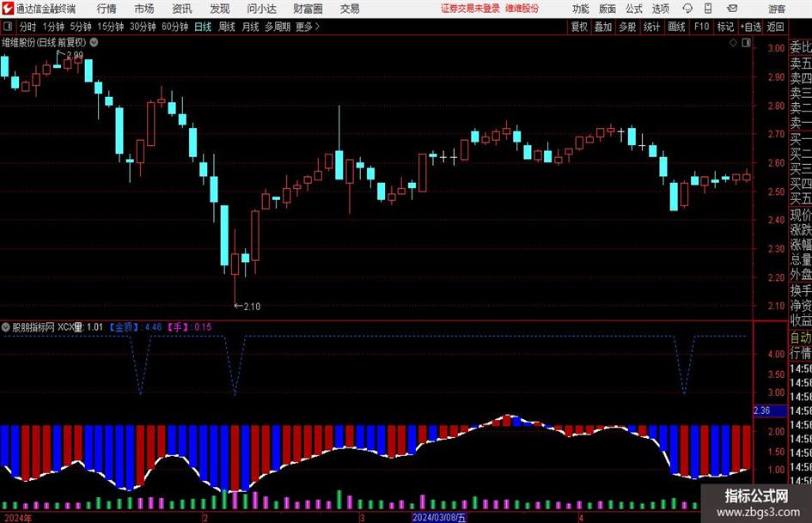This screenshot has height=523, width=812.
Task: Open the 问小达 menu
Action: click(x=261, y=9)
